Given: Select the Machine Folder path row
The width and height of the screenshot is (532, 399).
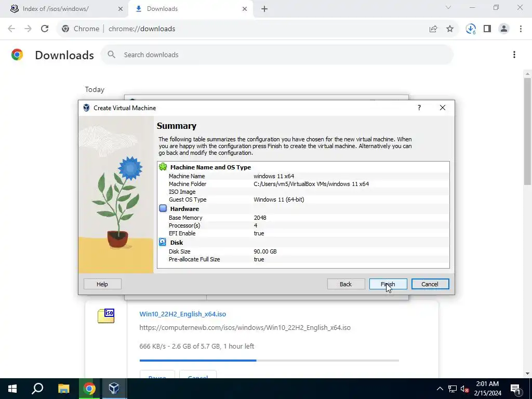Looking at the screenshot, I should tap(303, 184).
